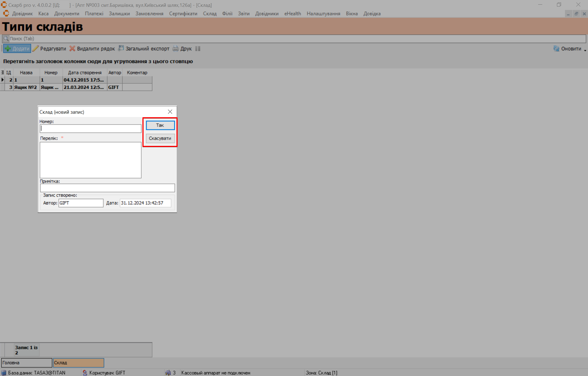The height and width of the screenshot is (376, 588).
Task: Click the red X Видалити рядок icon
Action: click(72, 49)
